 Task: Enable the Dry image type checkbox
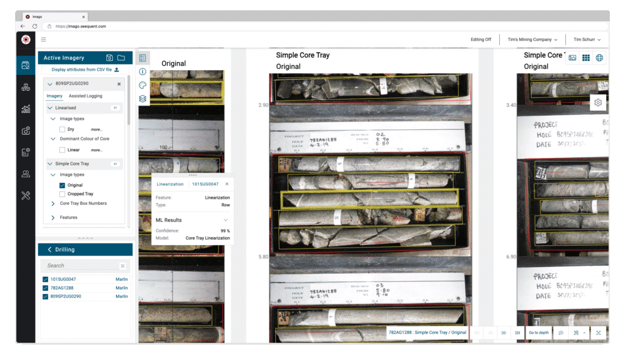(x=63, y=129)
